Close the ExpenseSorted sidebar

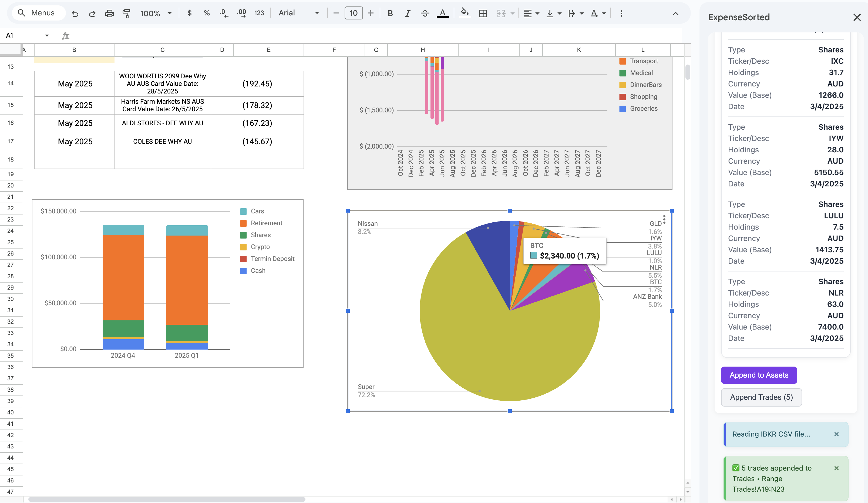click(857, 17)
